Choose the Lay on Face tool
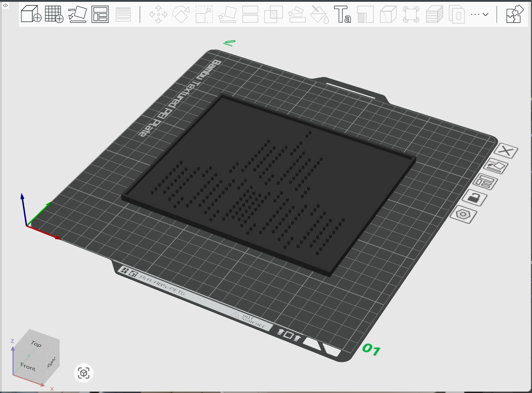Image resolution: width=532 pixels, height=393 pixels. pyautogui.click(x=227, y=14)
